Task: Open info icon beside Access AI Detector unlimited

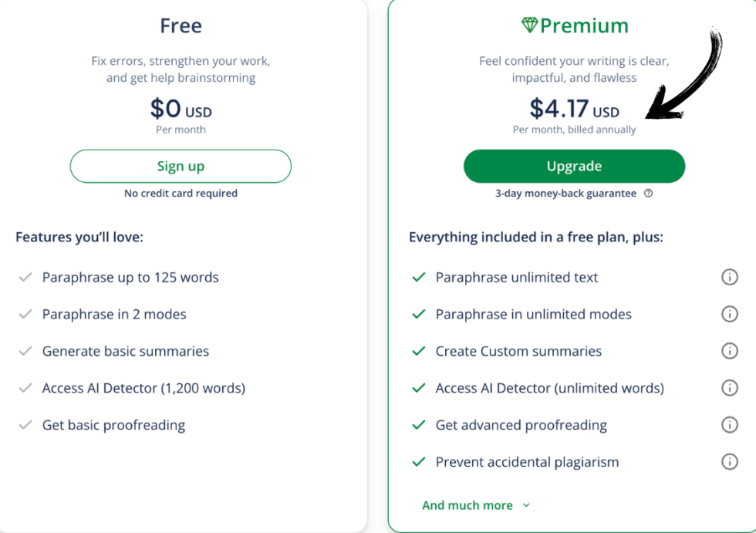Action: [x=729, y=388]
